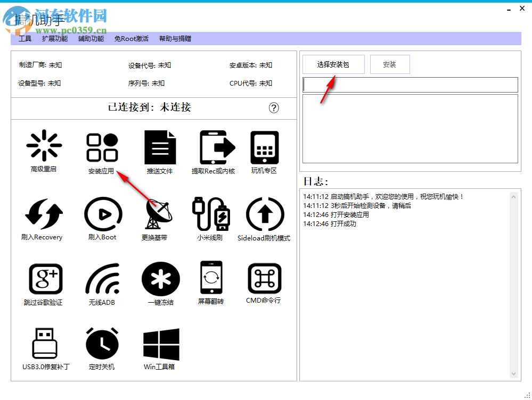Select log entry 打开安装应用
532x400 pixels.
336,215
